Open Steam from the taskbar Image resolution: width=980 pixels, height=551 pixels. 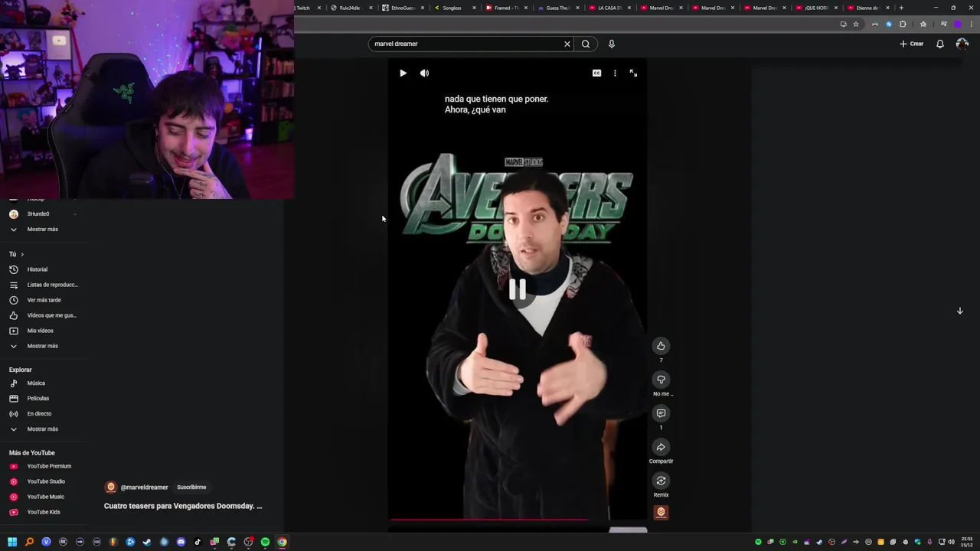147,542
